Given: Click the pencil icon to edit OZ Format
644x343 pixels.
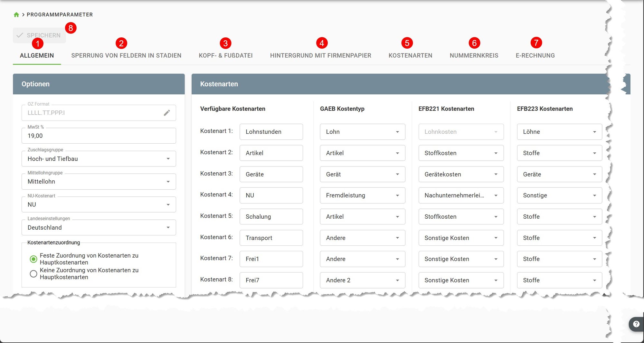Looking at the screenshot, I should pos(167,113).
